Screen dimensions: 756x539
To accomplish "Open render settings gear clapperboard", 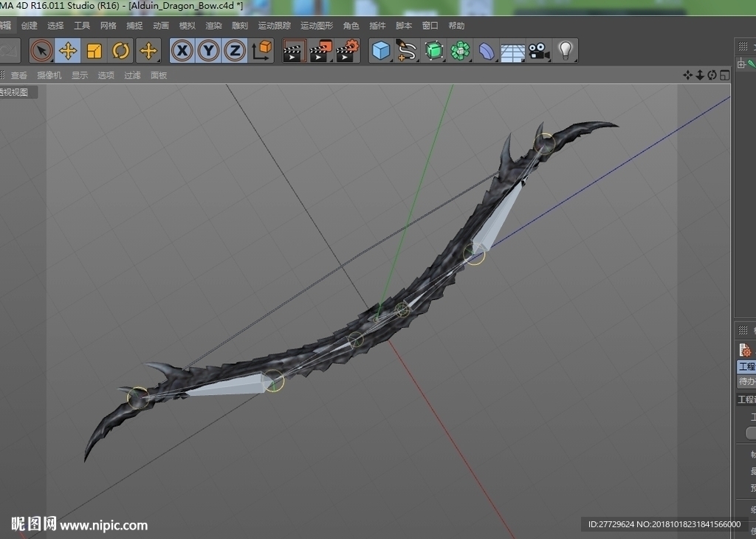I will (x=348, y=51).
